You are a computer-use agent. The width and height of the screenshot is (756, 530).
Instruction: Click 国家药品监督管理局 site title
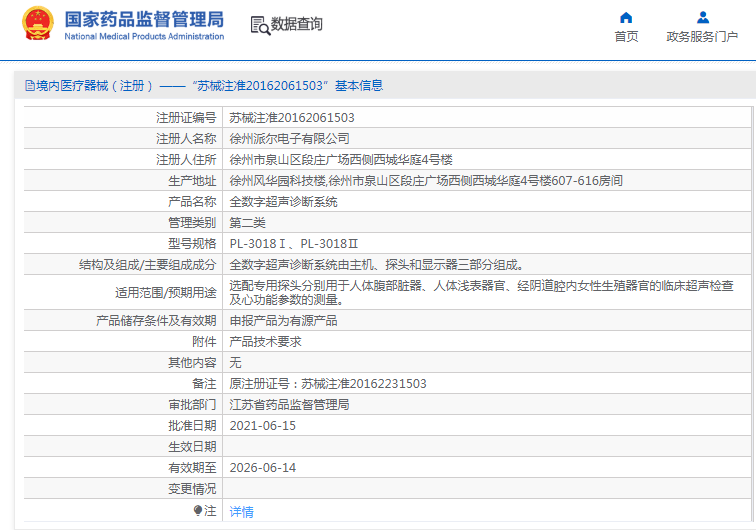145,19
